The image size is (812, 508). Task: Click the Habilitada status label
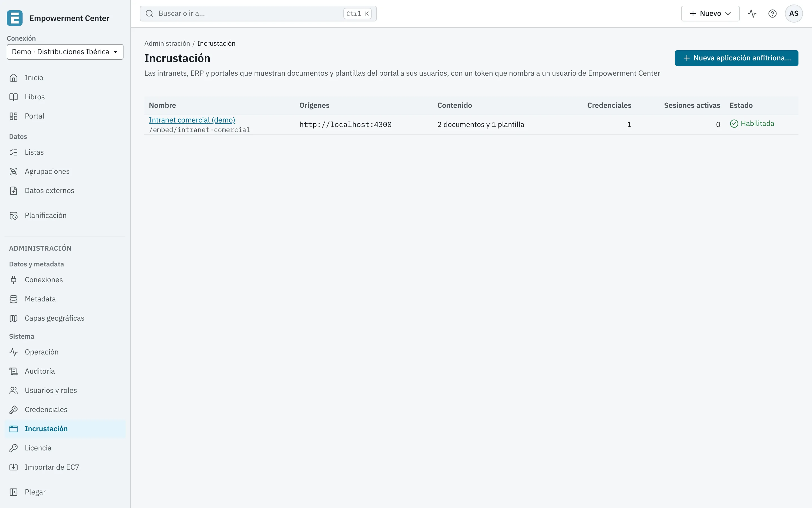(752, 124)
